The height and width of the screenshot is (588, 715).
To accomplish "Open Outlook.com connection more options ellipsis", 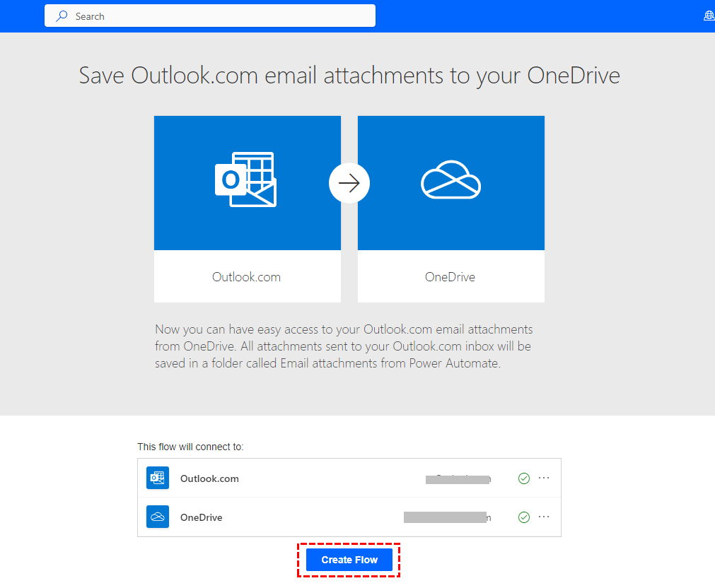I will pos(544,478).
